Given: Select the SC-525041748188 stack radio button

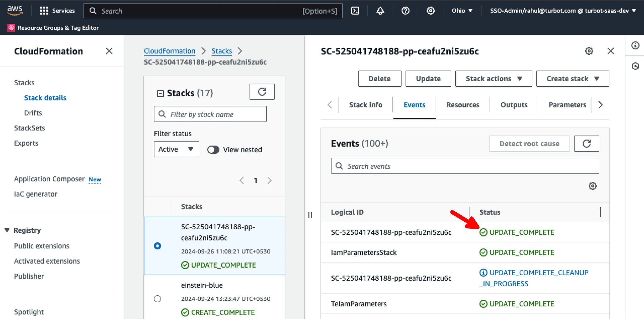Looking at the screenshot, I should [158, 246].
